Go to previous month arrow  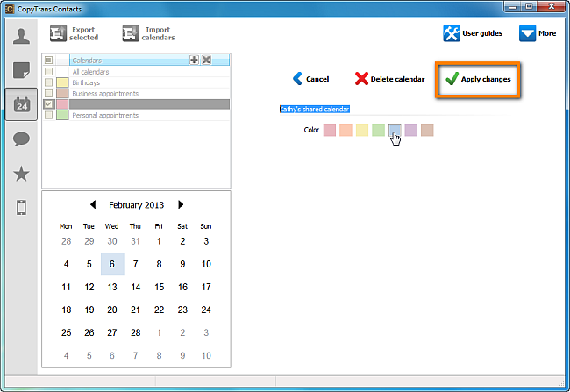point(93,204)
